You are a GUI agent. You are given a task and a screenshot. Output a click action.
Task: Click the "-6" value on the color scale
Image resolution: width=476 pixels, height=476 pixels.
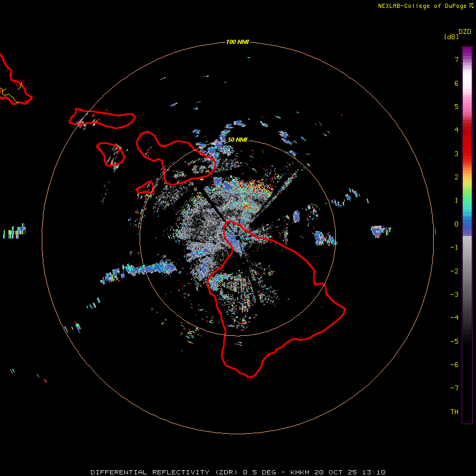pos(454,365)
